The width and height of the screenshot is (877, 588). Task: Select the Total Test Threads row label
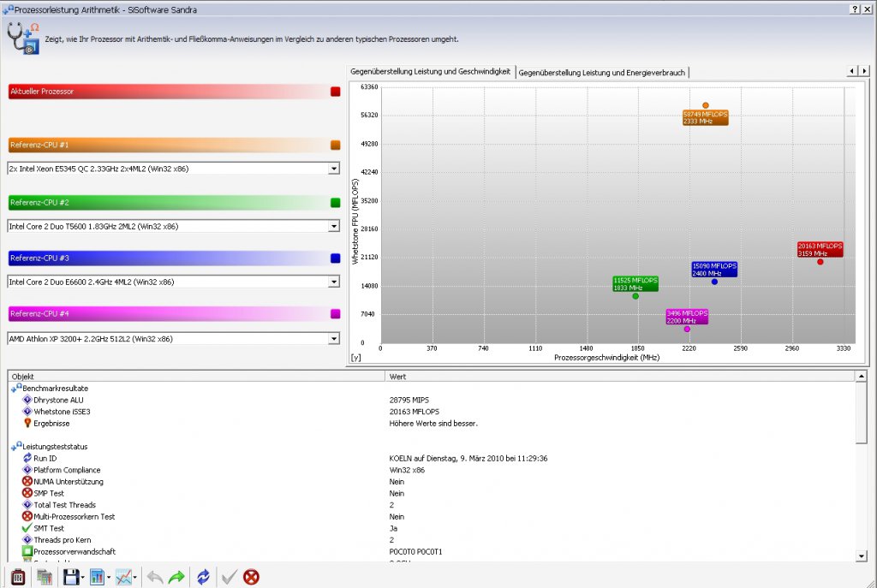pyautogui.click(x=64, y=505)
